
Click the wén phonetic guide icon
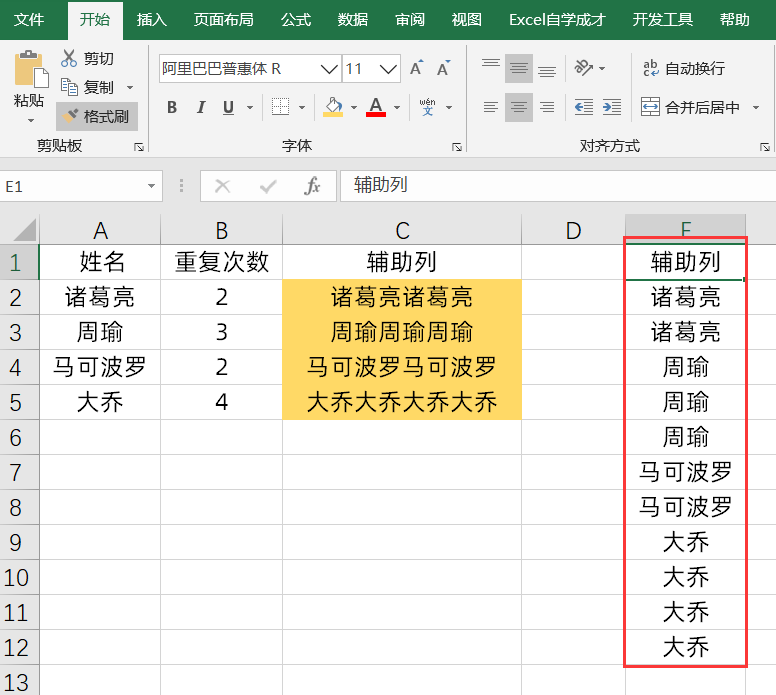(x=428, y=107)
